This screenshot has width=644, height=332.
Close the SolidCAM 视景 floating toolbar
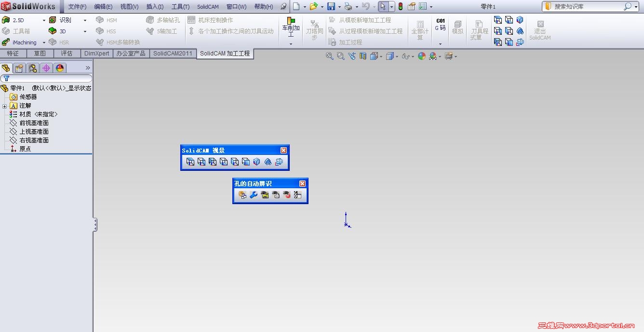coord(283,151)
